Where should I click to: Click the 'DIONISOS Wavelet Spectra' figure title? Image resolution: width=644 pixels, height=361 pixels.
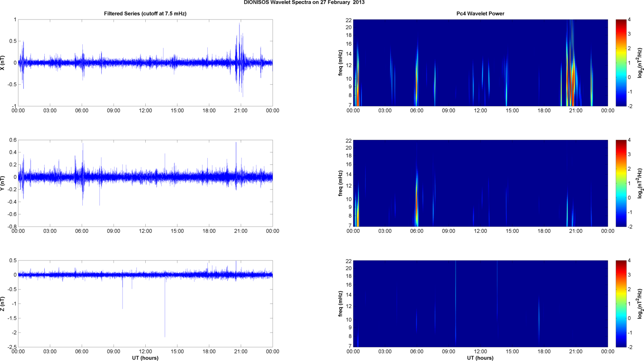[304, 3]
